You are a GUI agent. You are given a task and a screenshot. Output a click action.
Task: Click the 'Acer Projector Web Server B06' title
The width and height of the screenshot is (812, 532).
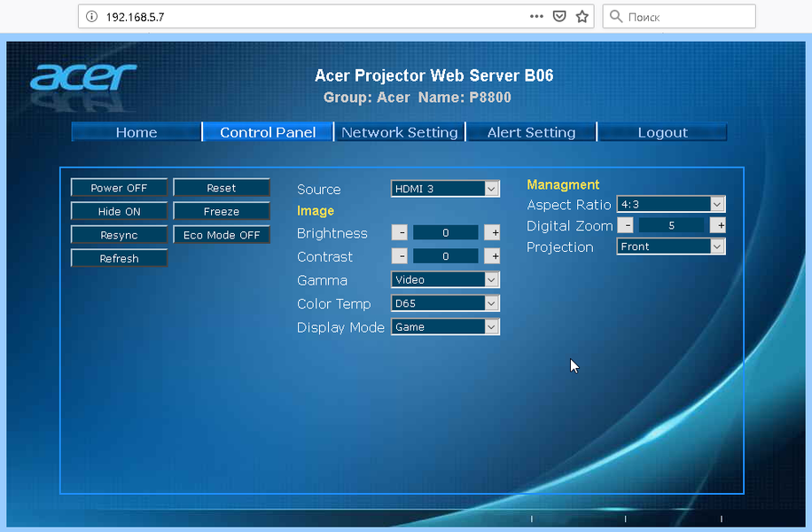[x=434, y=75]
